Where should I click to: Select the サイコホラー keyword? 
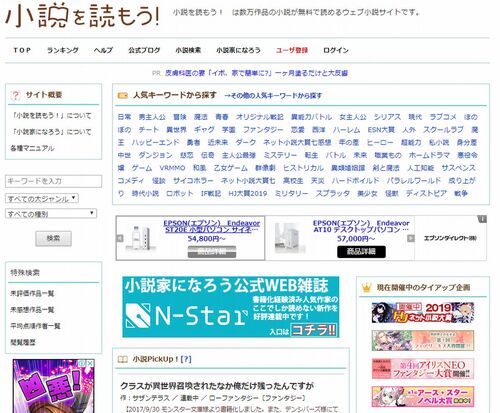pos(193,181)
